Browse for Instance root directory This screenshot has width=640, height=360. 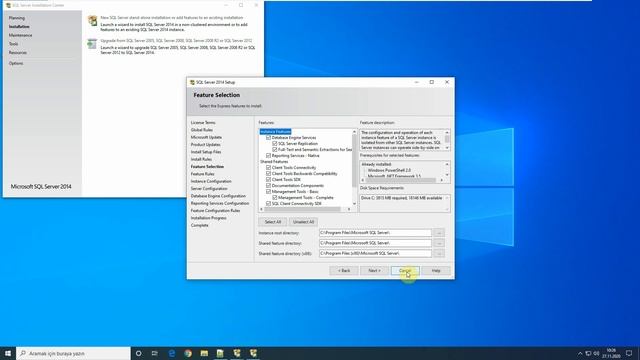pos(439,233)
